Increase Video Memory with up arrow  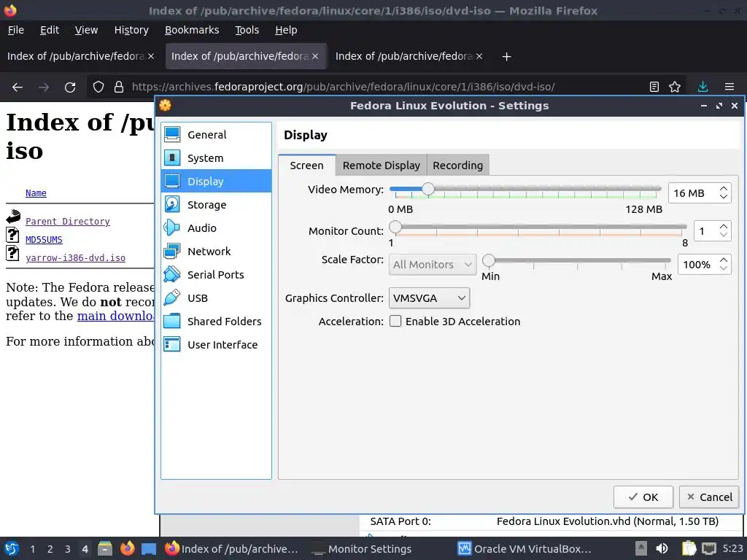click(x=724, y=189)
